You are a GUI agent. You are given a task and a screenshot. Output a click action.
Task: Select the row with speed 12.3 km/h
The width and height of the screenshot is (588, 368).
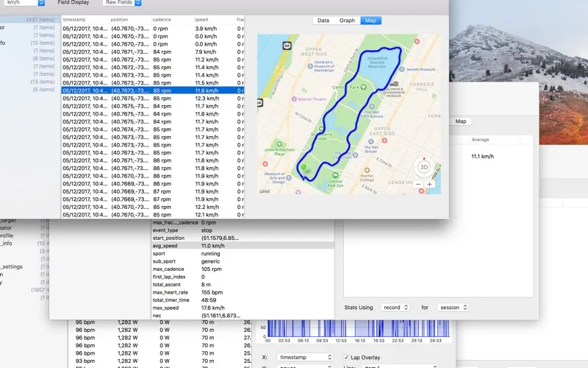pyautogui.click(x=153, y=99)
